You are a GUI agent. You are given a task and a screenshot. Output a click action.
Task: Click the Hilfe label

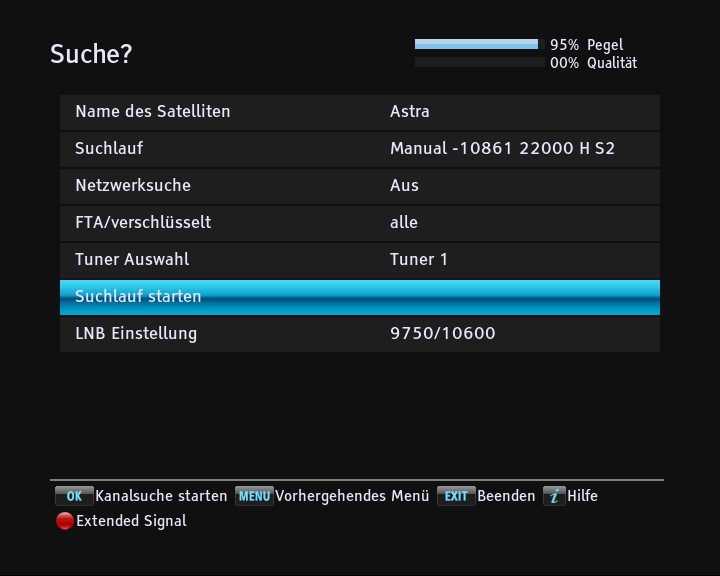click(x=582, y=496)
